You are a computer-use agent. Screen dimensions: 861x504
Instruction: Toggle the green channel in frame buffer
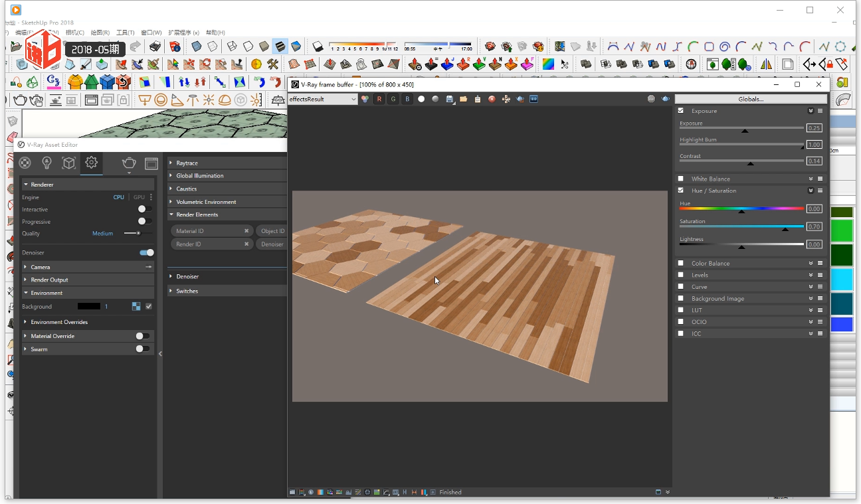pyautogui.click(x=393, y=99)
